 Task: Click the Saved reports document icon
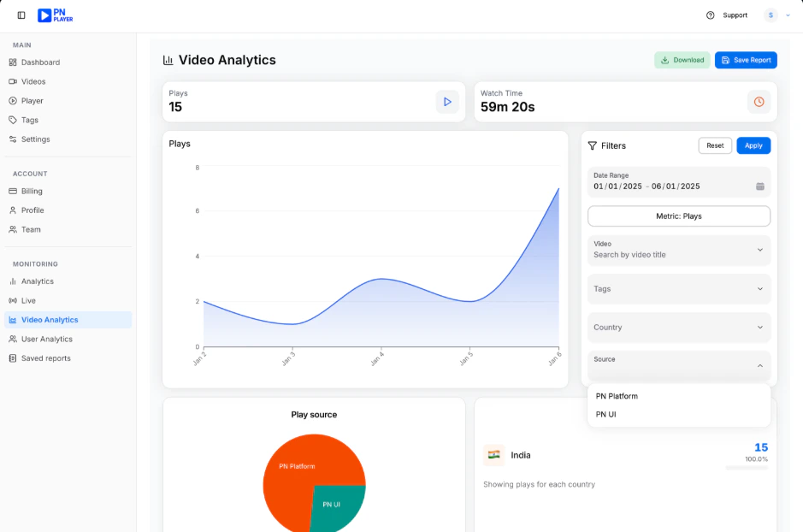pos(13,358)
